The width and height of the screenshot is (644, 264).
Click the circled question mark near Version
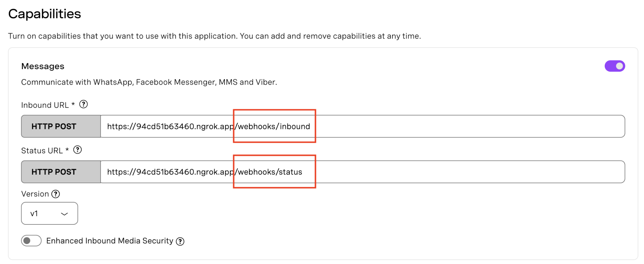(x=55, y=194)
